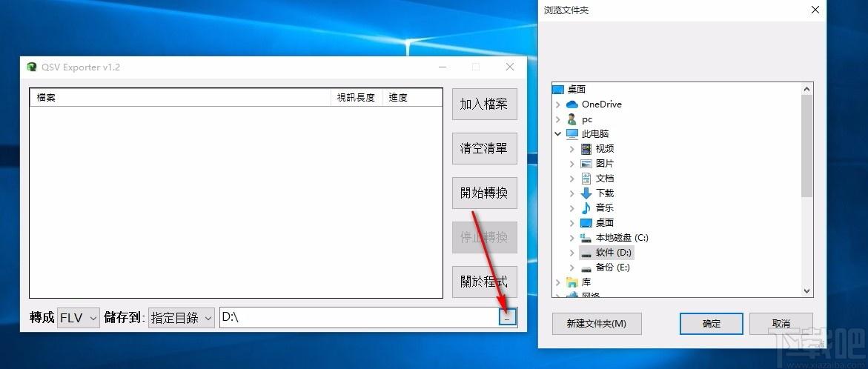Click the QSV Exporter title bar app icon
The image size is (868, 369).
point(32,67)
